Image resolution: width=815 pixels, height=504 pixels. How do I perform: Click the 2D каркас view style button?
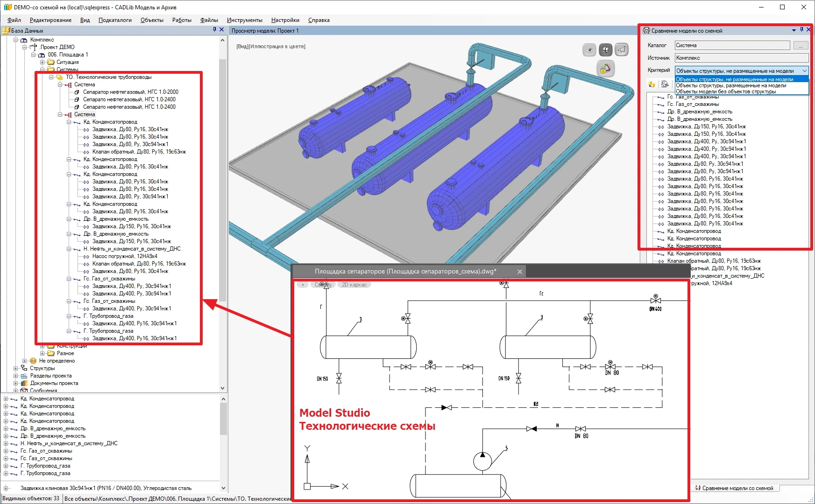pyautogui.click(x=354, y=285)
